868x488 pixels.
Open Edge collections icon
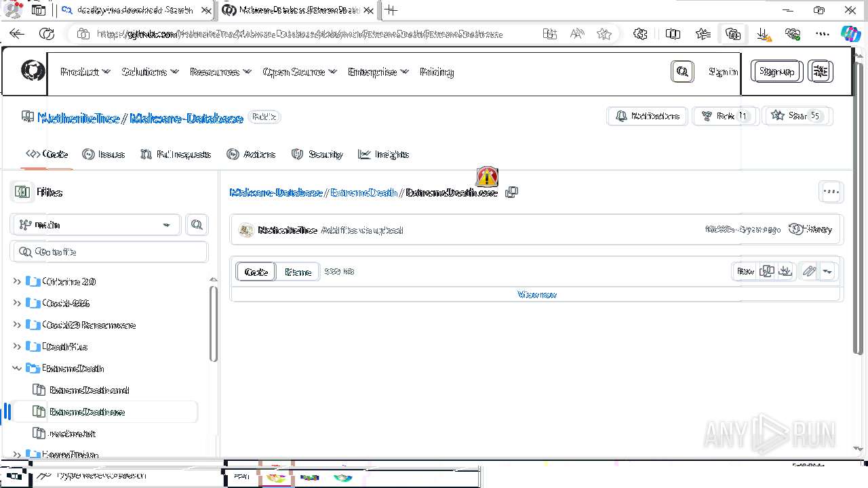(x=732, y=33)
